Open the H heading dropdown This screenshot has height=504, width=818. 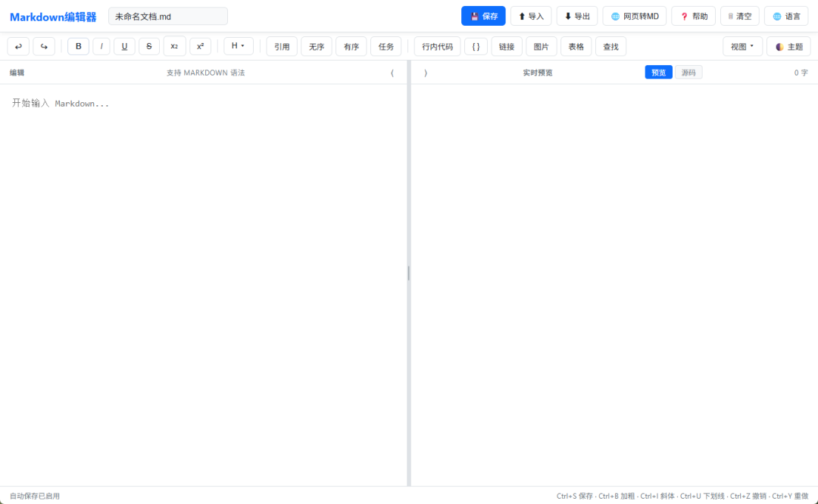239,46
